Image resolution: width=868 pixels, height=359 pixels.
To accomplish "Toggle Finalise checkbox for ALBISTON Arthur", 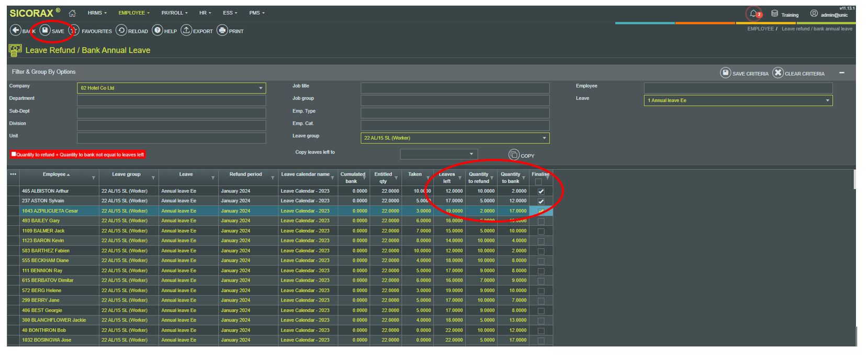I will 541,191.
